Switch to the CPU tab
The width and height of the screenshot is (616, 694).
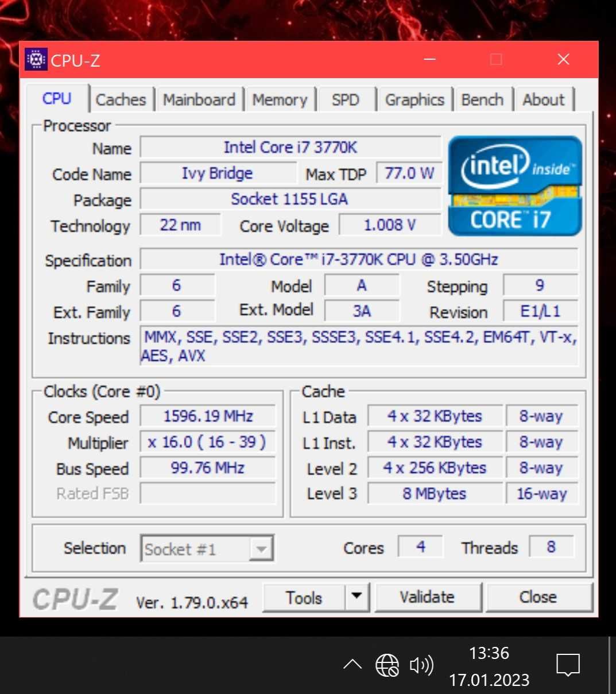click(57, 99)
